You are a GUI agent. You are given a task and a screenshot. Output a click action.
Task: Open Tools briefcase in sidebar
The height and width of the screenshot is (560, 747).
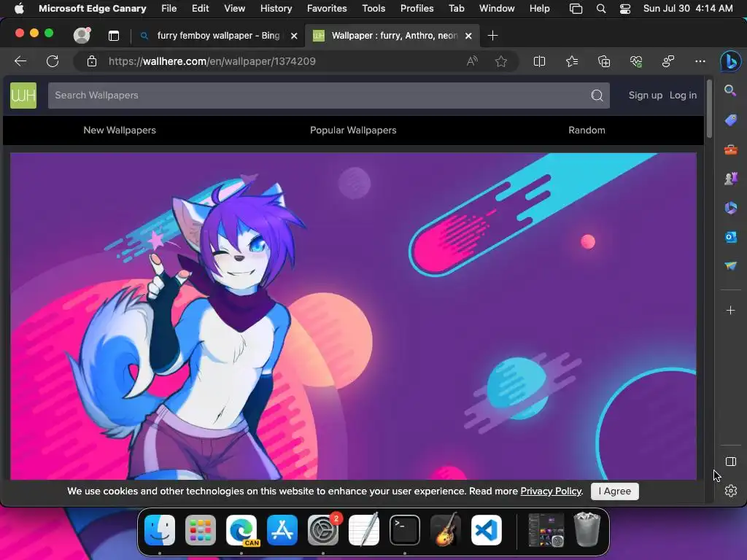(730, 150)
